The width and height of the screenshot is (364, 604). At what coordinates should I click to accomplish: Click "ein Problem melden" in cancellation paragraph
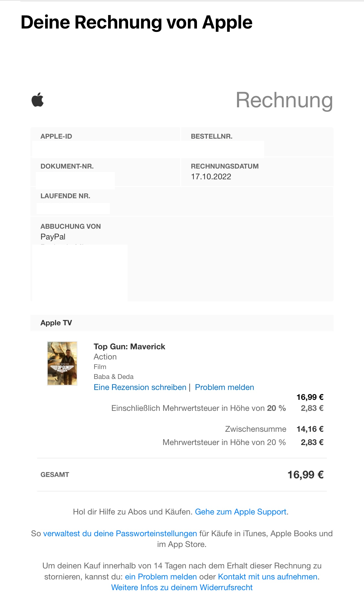point(161,577)
